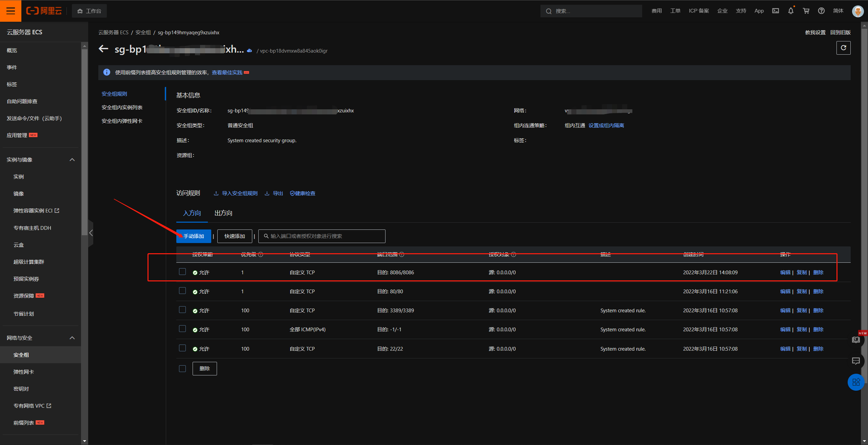The width and height of the screenshot is (868, 445).
Task: Show the port range help icon
Action: 402,255
